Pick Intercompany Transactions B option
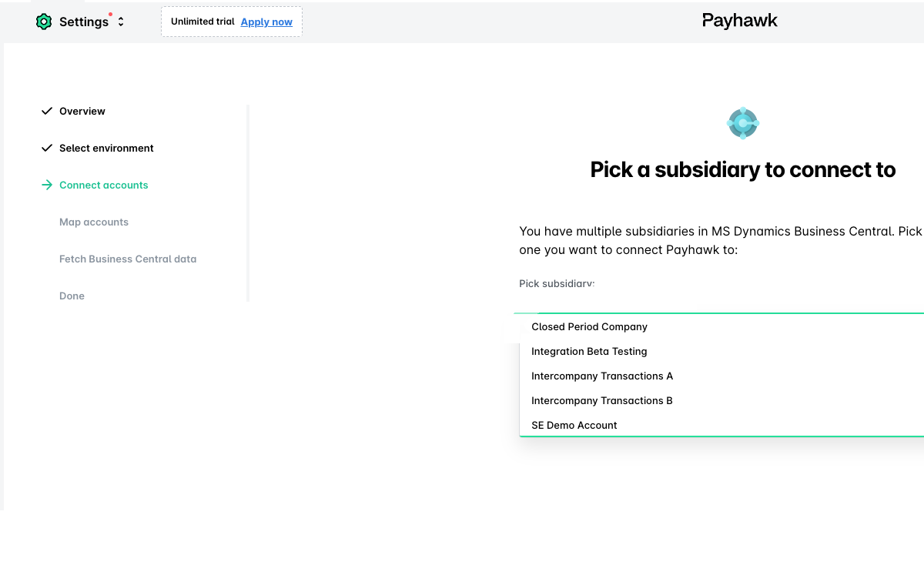 point(722,400)
